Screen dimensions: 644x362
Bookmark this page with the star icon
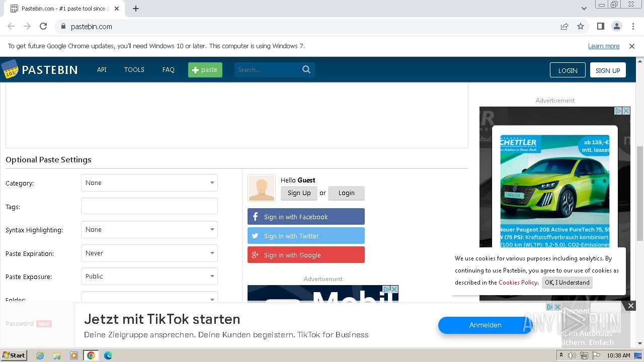581,26
